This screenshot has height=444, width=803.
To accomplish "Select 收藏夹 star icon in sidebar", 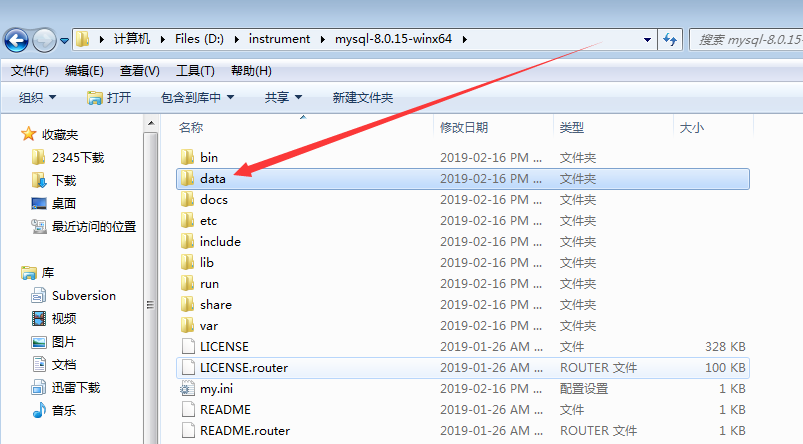I will point(28,134).
